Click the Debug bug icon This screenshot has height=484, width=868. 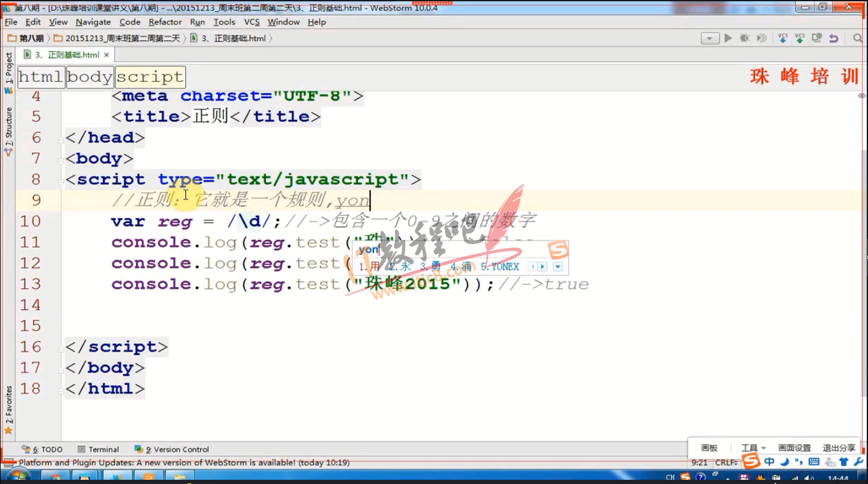745,38
